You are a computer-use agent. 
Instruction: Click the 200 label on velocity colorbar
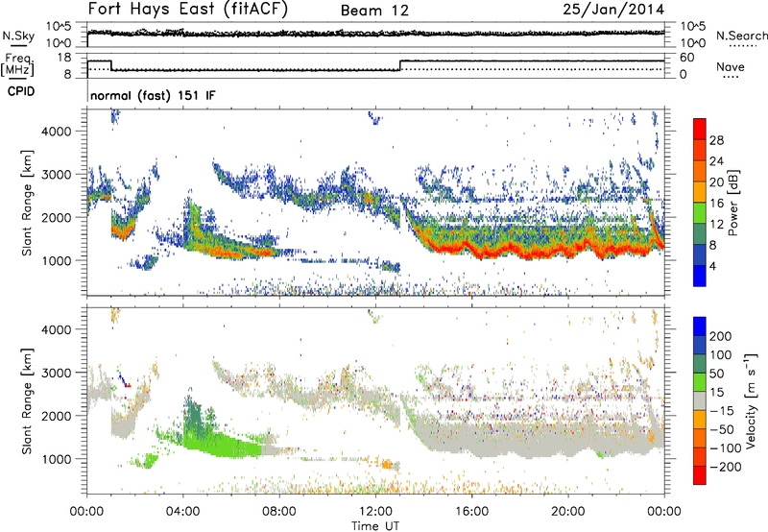coord(721,336)
